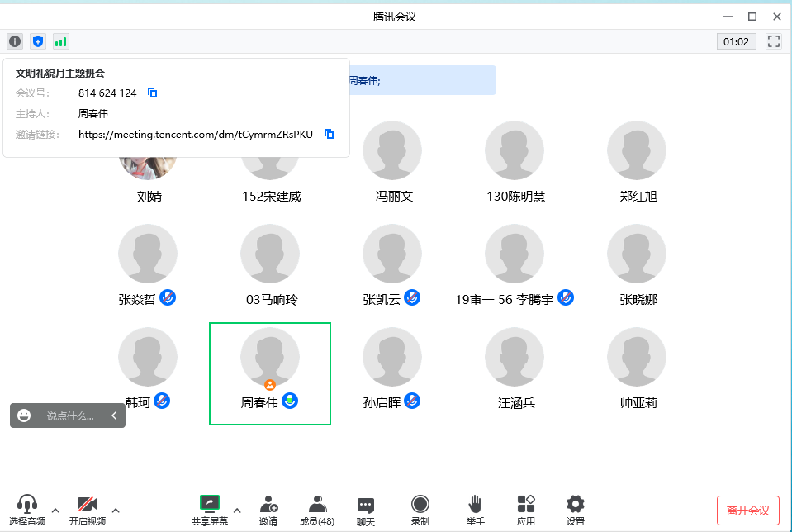Open 设置 settings gear
Image resolution: width=792 pixels, height=532 pixels.
point(576,509)
